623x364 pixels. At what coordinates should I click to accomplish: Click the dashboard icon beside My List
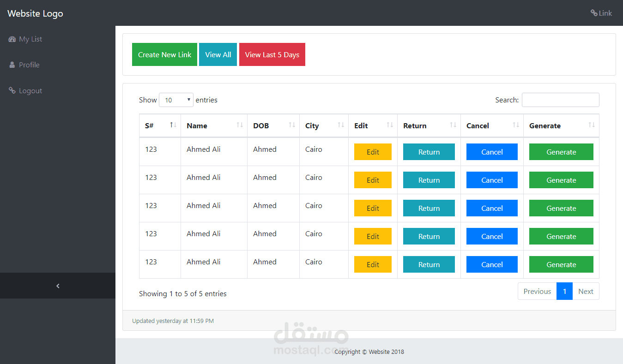tap(12, 39)
